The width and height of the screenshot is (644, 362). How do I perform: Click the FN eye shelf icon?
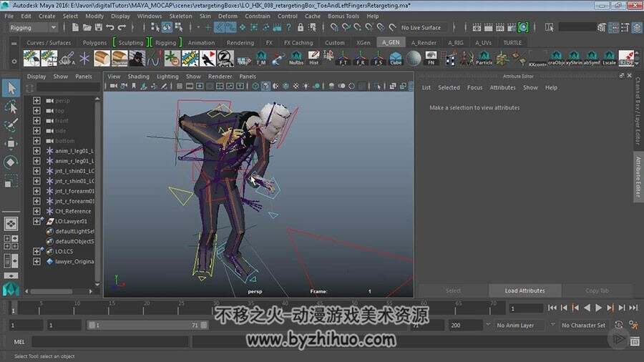pyautogui.click(x=431, y=58)
